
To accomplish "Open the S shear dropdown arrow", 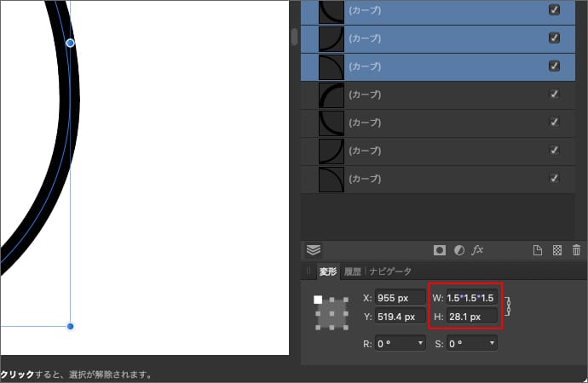I will (x=493, y=343).
